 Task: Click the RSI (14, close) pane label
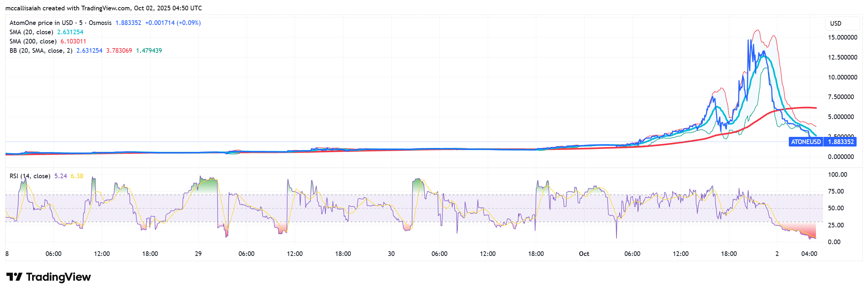(x=30, y=176)
